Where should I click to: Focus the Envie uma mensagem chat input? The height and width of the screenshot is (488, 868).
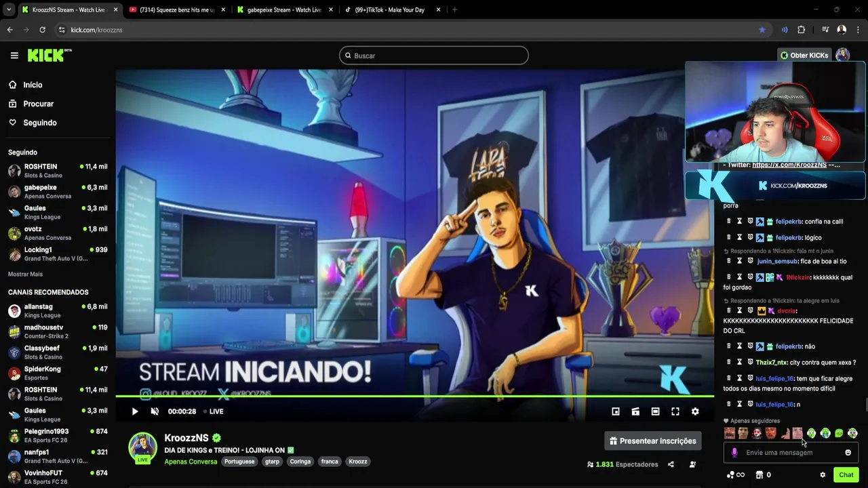coord(791,453)
